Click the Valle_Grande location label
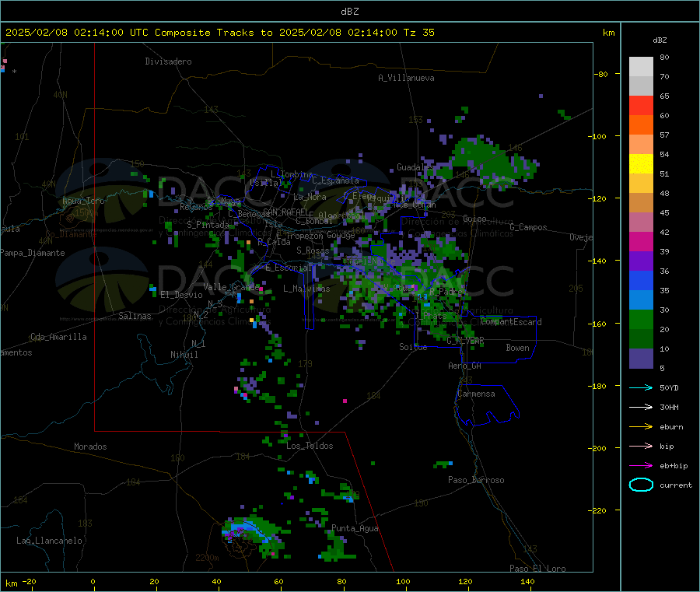This screenshot has height=592, width=700. tap(231, 286)
